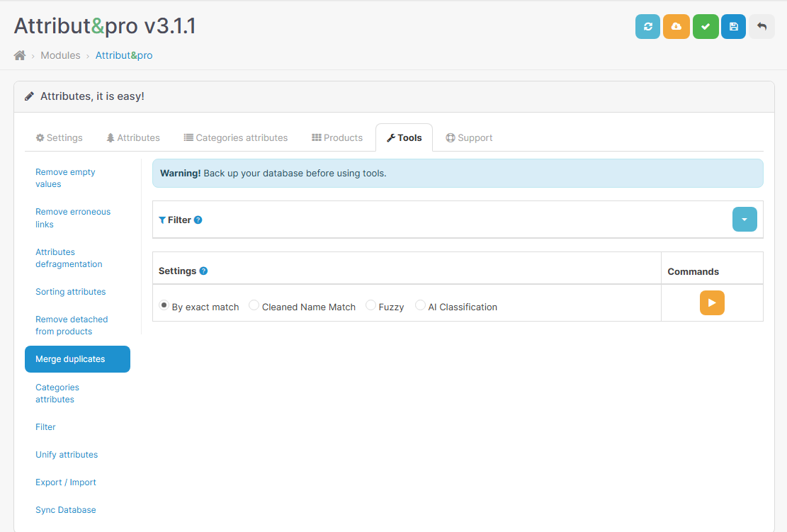This screenshot has height=532, width=787.
Task: Open the Support tab
Action: (469, 137)
